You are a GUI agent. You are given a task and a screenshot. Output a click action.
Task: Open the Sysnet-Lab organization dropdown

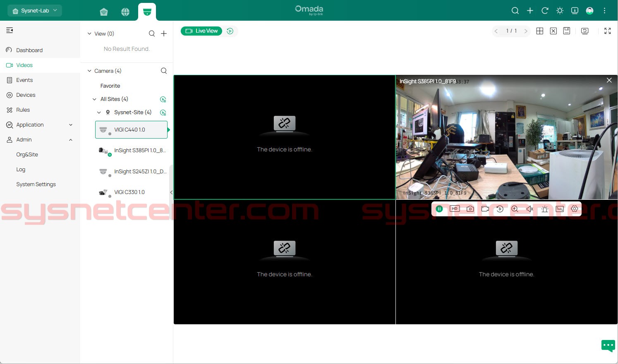click(35, 11)
